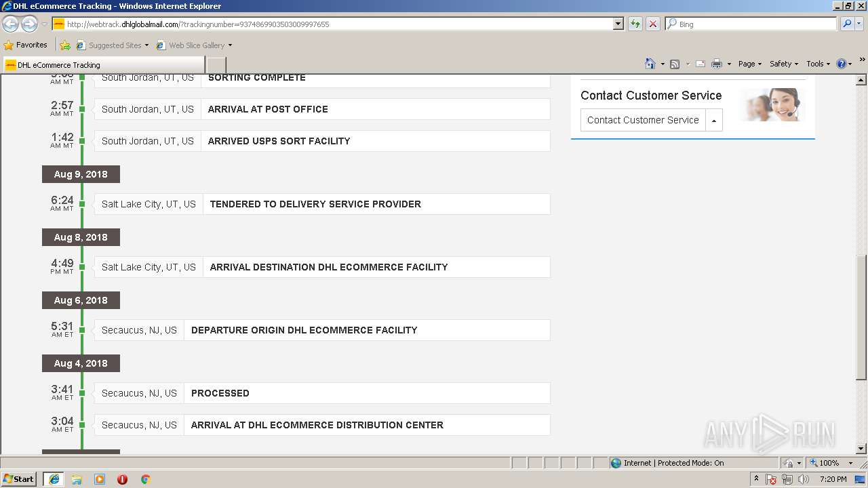Stop loading with the red X icon
The height and width of the screenshot is (488, 868).
(x=652, y=24)
